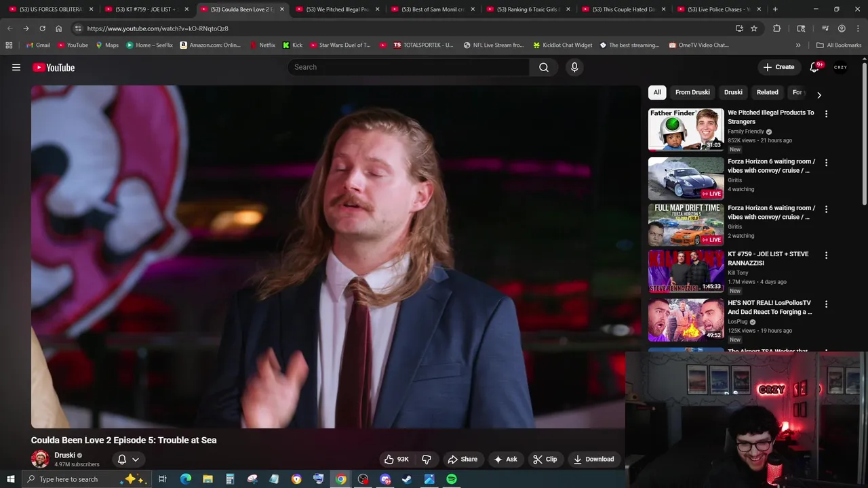Select the 'Related' filter chip
The image size is (868, 488).
coord(767,92)
